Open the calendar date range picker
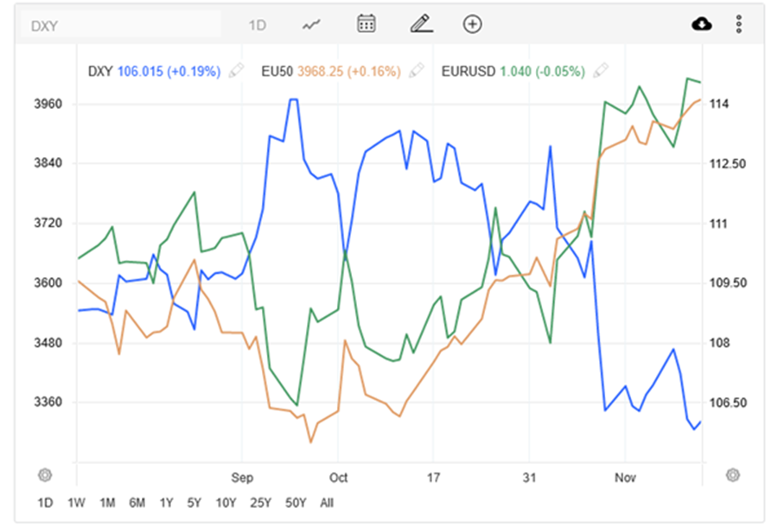Viewport: 778px width, 532px height. coord(366,23)
